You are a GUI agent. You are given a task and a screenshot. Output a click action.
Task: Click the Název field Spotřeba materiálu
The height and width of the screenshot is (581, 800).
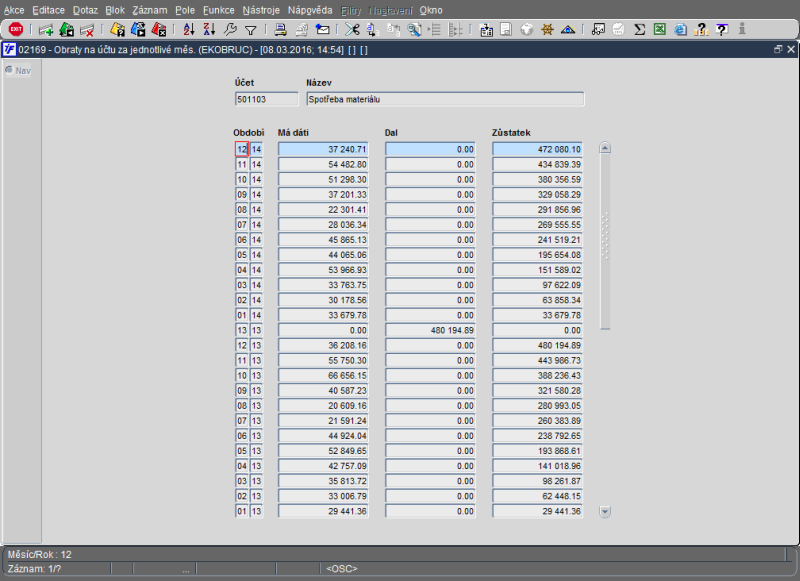444,99
